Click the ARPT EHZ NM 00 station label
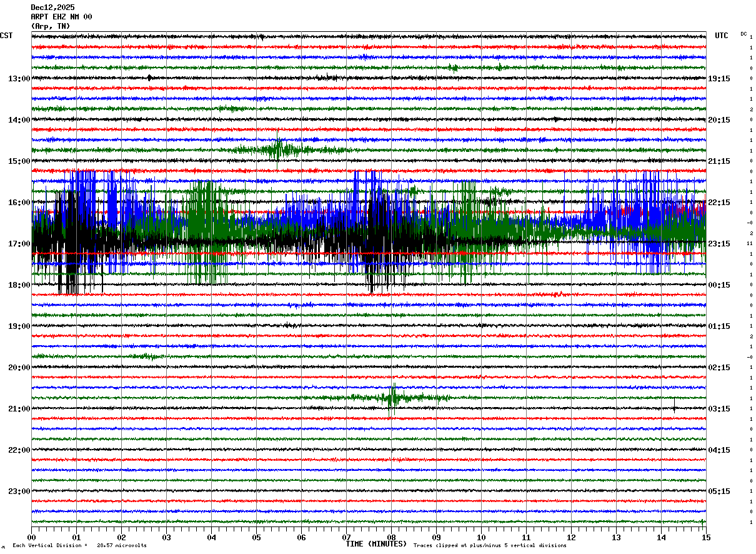 [61, 17]
